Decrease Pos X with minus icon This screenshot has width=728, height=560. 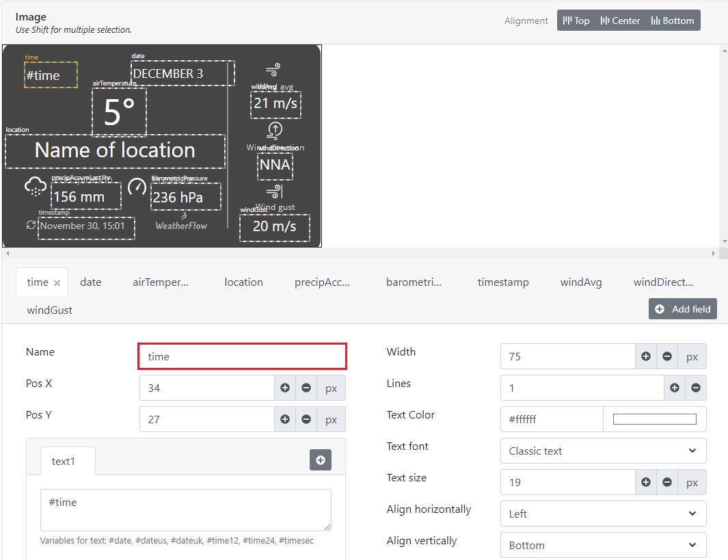pos(306,388)
